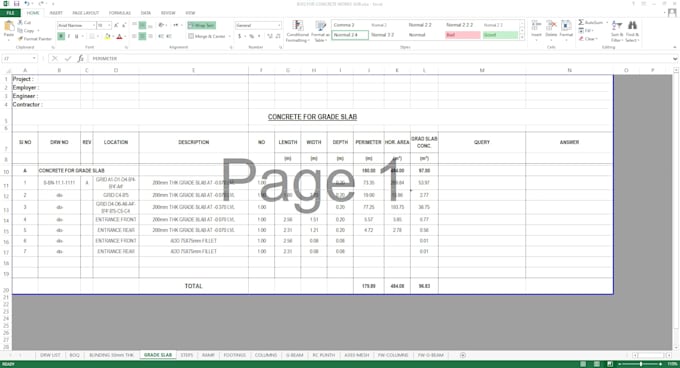Viewport: 680px width, 368px height.
Task: Open the font name dropdown
Action: tap(93, 26)
